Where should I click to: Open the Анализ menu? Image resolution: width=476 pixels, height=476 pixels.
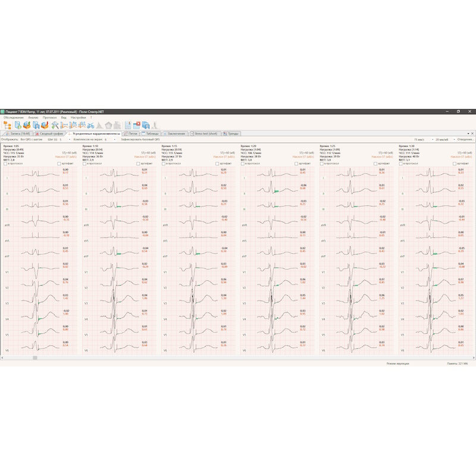pyautogui.click(x=33, y=117)
